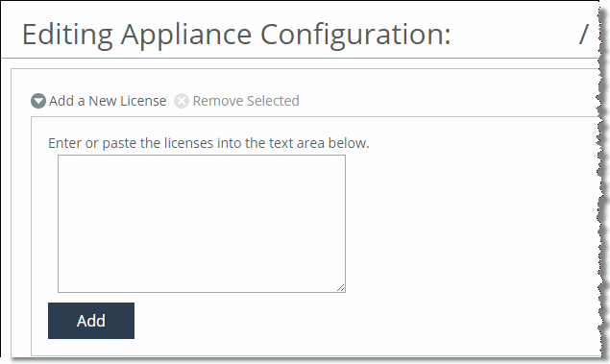Click the dark Add button

pos(91,321)
